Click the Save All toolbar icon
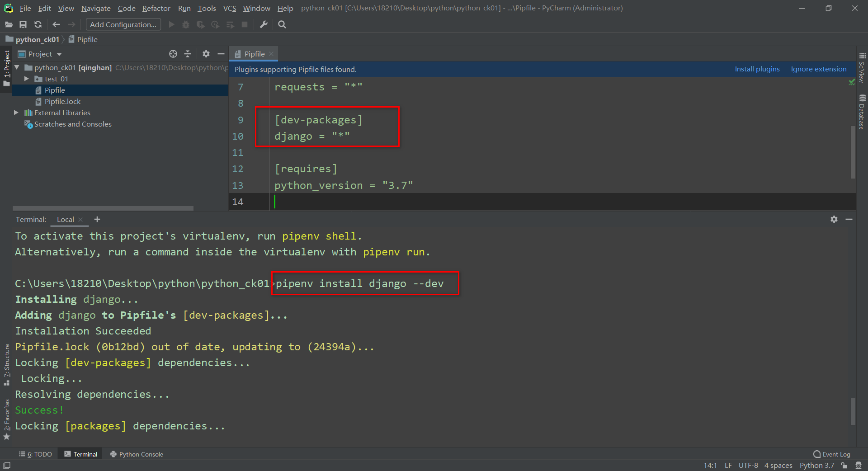 tap(23, 24)
